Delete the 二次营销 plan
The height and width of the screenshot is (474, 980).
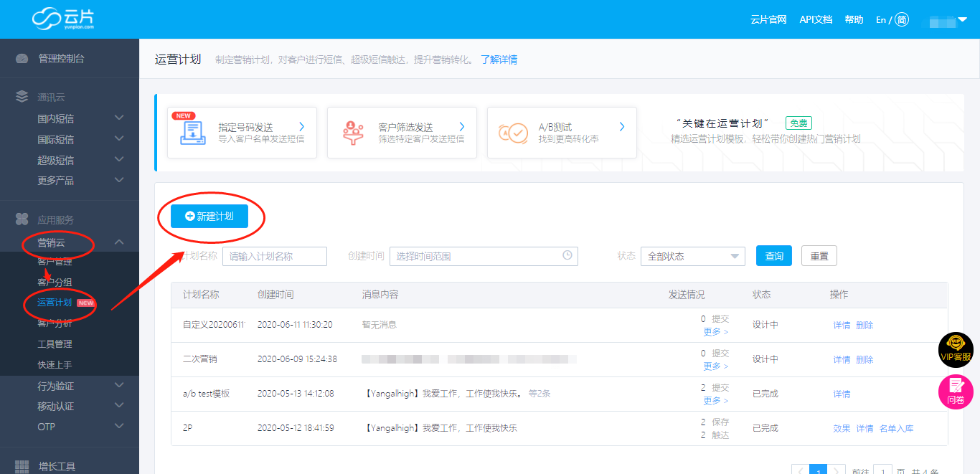pyautogui.click(x=864, y=360)
